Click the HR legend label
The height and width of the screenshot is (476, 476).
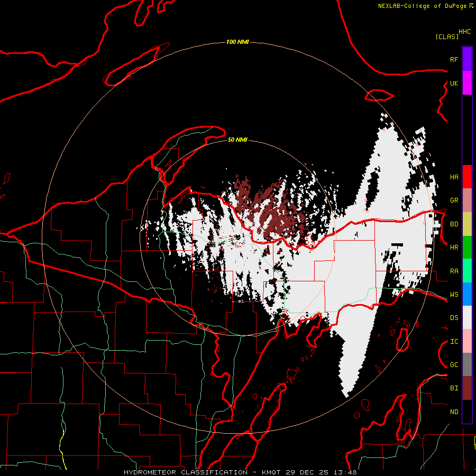coord(454,247)
